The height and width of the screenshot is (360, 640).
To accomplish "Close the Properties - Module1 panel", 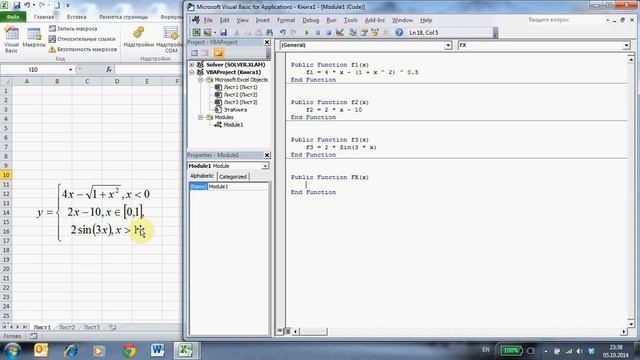I will click(267, 155).
